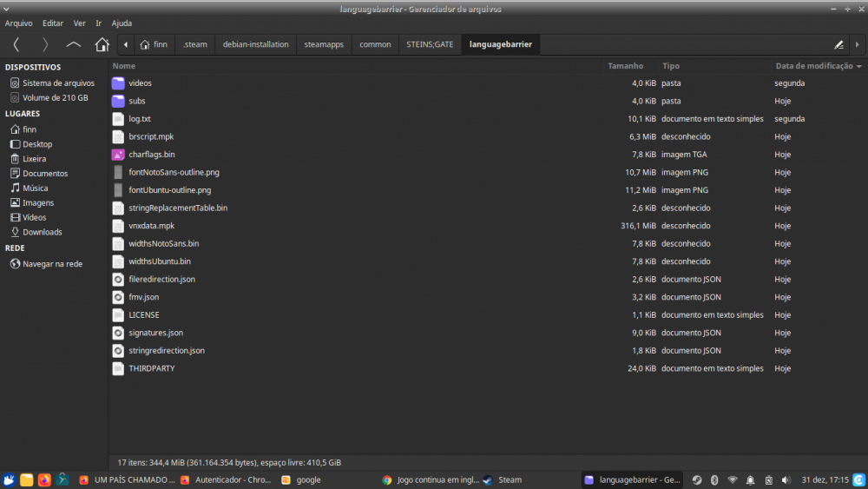868x489 pixels.
Task: Select languagebarrier path segment
Action: [x=501, y=44]
